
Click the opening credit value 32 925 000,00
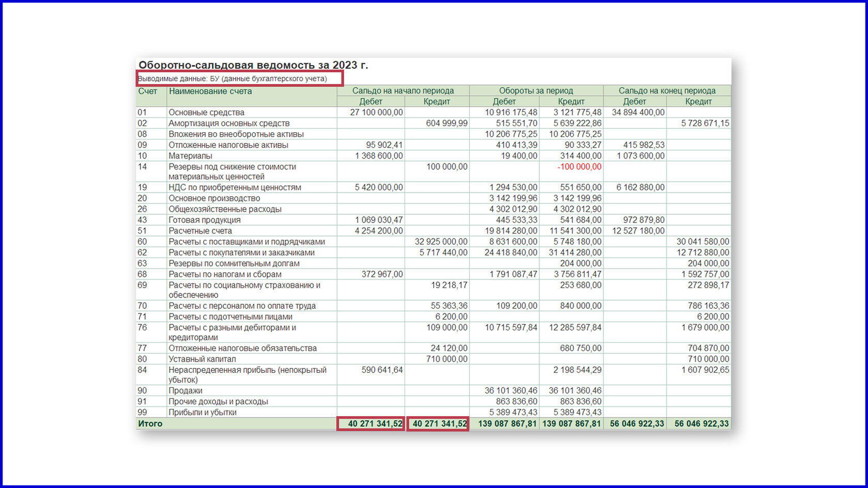(441, 242)
